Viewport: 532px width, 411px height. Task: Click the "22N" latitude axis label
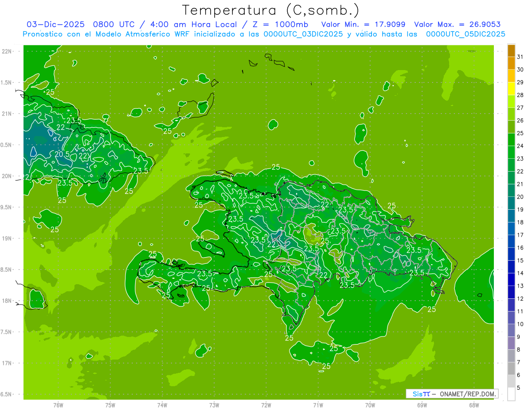point(7,51)
